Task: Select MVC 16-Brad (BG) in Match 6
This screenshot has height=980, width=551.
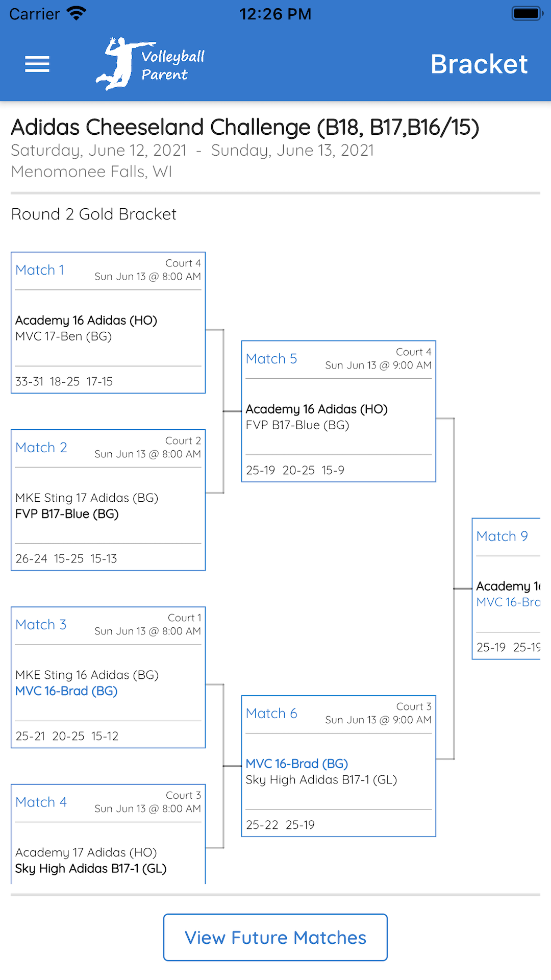Action: 297,764
